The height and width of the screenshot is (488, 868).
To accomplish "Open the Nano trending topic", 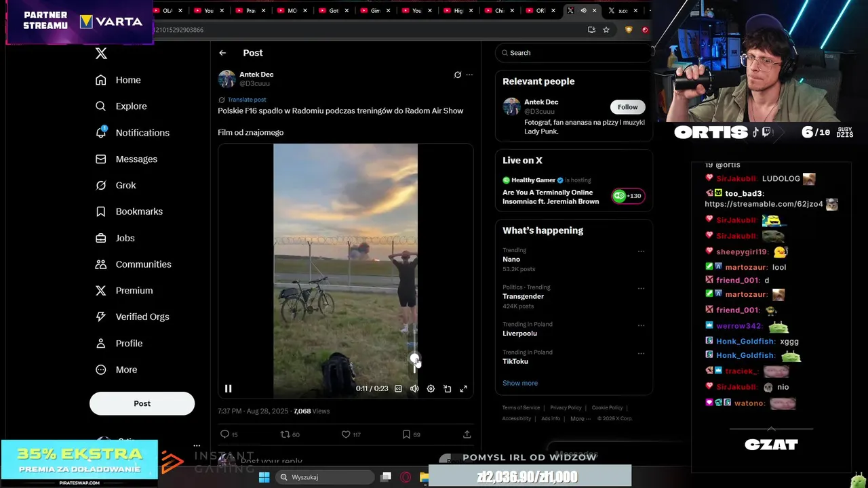I will point(511,260).
